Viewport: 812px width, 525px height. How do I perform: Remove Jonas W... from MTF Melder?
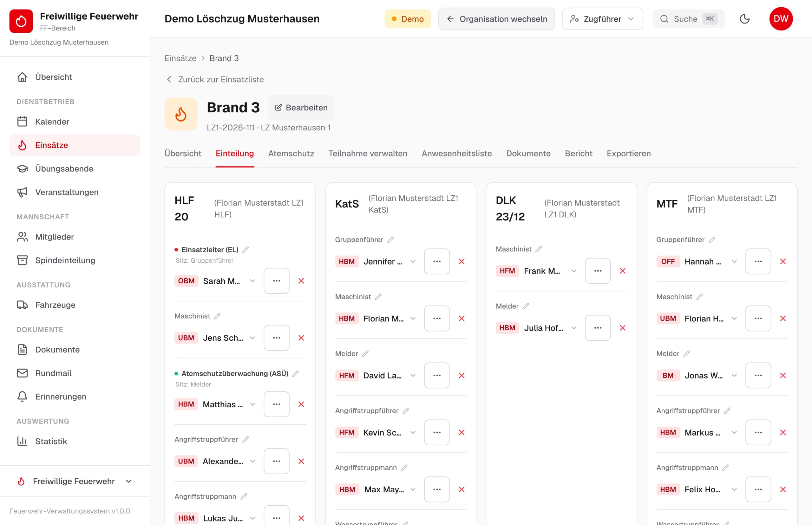(x=783, y=375)
